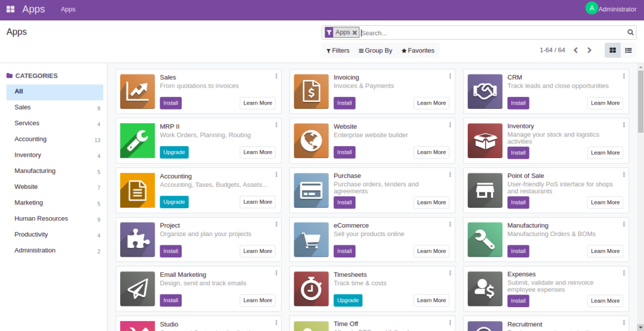Click the CRM handshake icon

point(485,91)
